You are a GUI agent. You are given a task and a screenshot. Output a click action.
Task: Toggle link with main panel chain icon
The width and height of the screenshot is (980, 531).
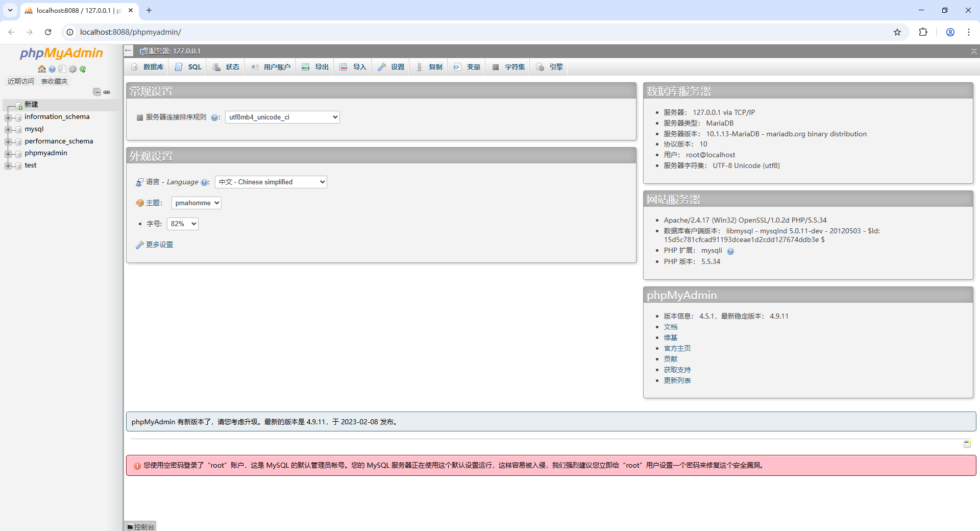pos(107,92)
